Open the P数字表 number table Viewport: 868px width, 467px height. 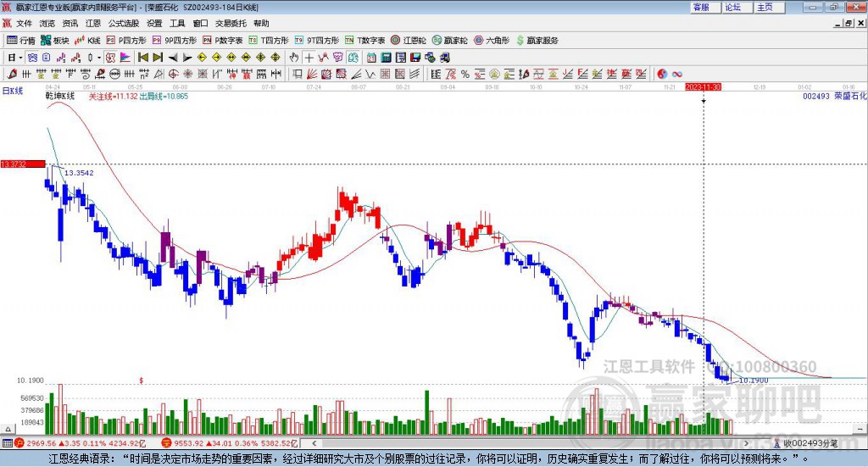[223, 41]
